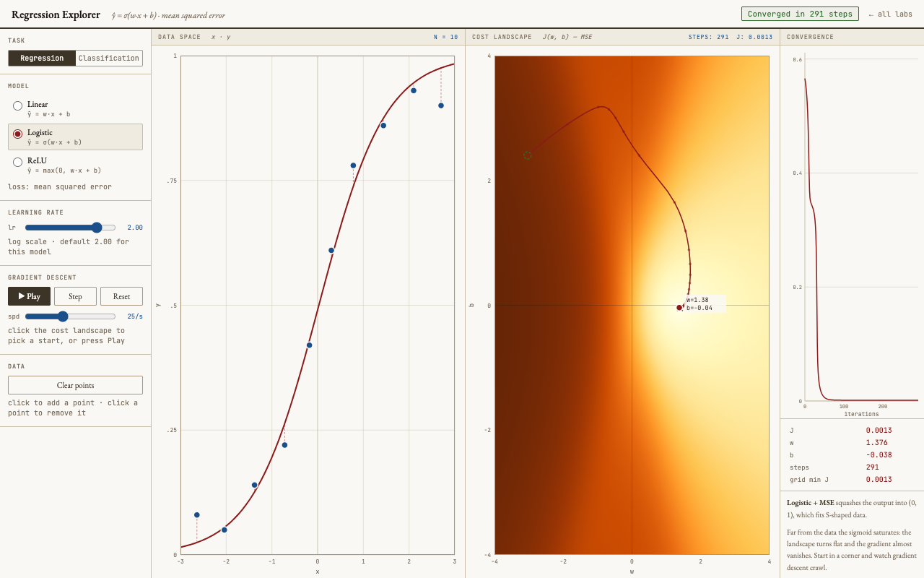Viewport: 924px width, 578px height.
Task: Click the Converged in 291 steps badge
Action: [800, 14]
